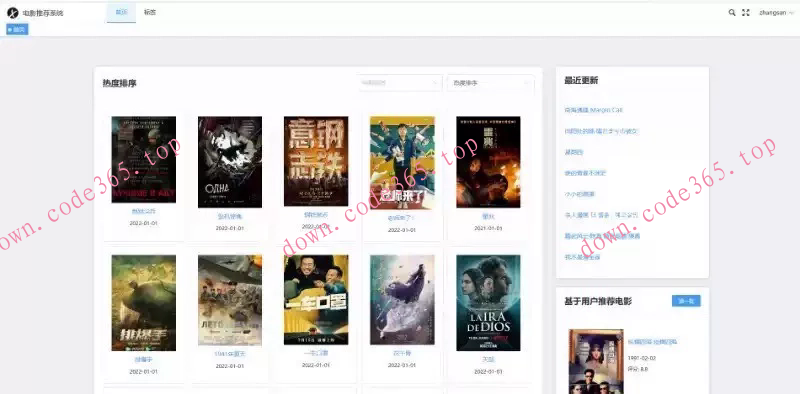Toggle the fullscreen icon in header
The image size is (800, 394).
point(745,13)
